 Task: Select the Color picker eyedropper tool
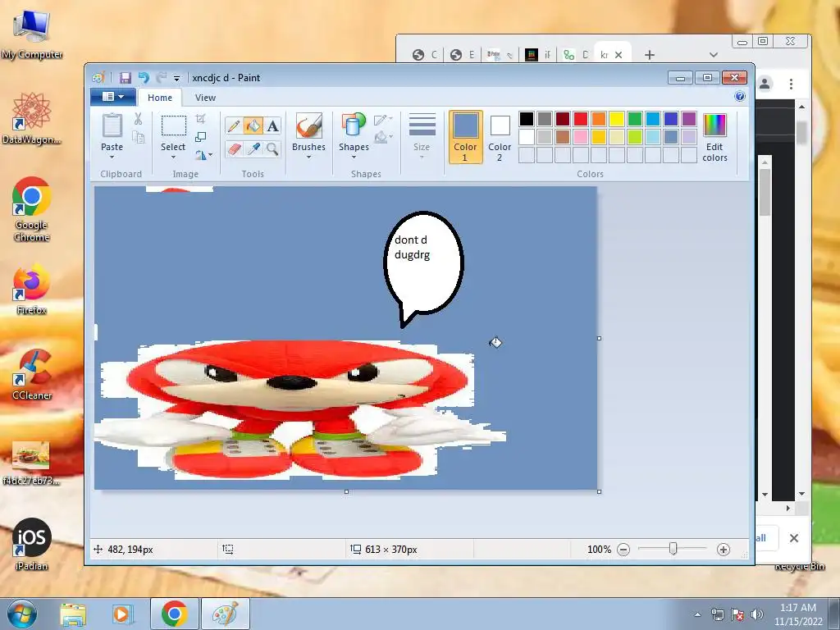(253, 148)
